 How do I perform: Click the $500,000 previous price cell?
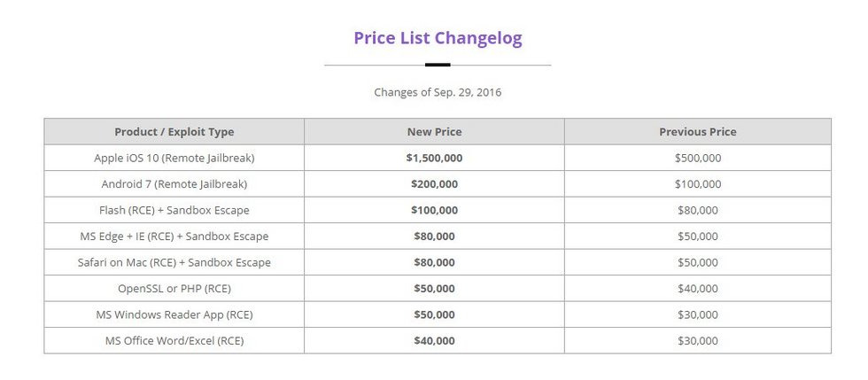click(x=698, y=158)
